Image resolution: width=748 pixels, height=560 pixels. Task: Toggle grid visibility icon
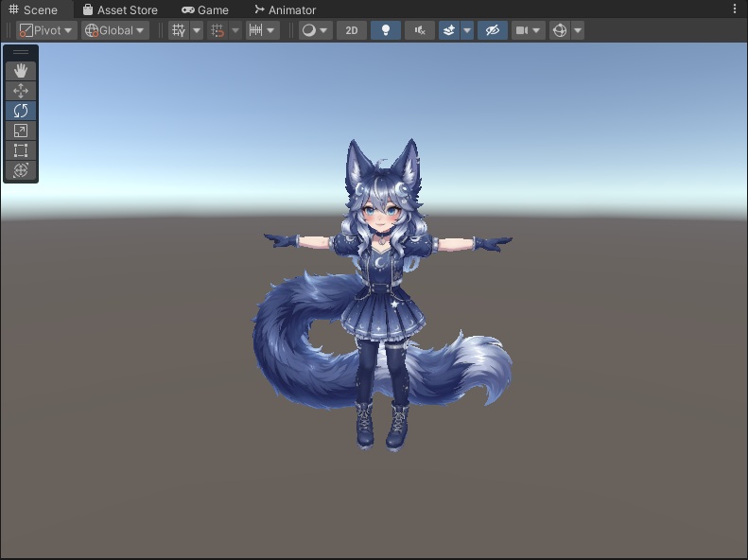(x=179, y=30)
